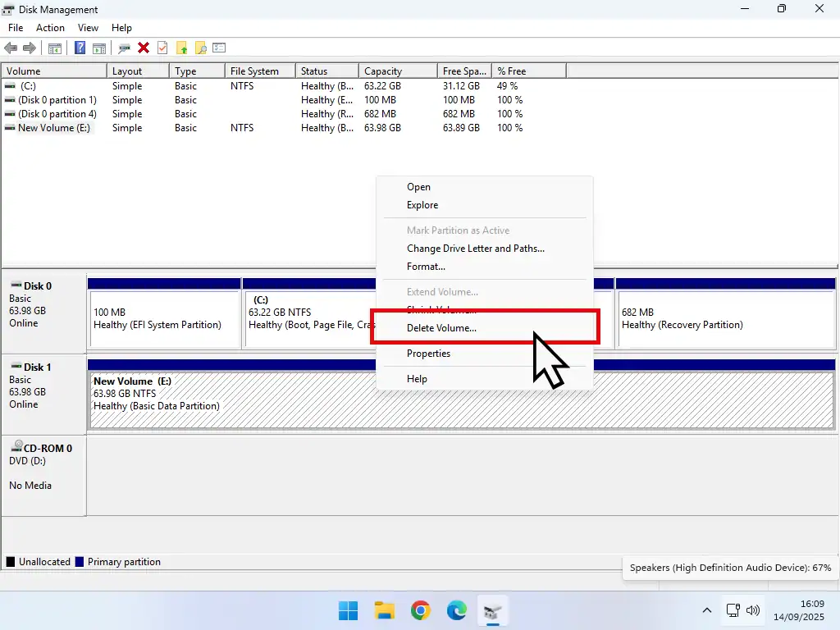Click the 63.89 GB free space cell
Viewport: 840px width, 630px height.
pos(461,127)
